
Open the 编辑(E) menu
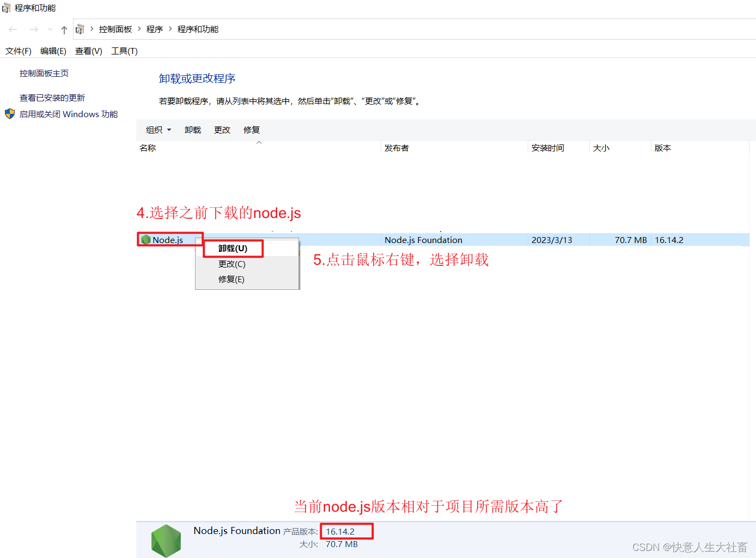pos(53,51)
